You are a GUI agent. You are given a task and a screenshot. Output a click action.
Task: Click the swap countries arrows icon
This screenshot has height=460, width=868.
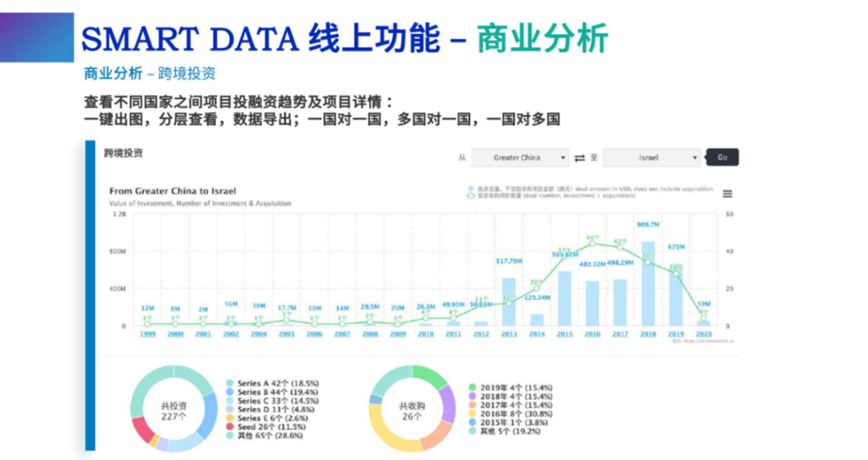579,158
